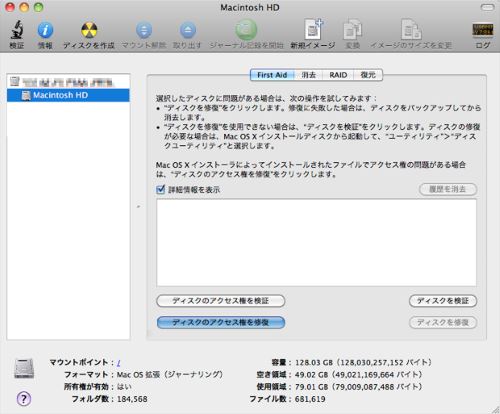Click the 所有権が有効 value はい

(124, 387)
